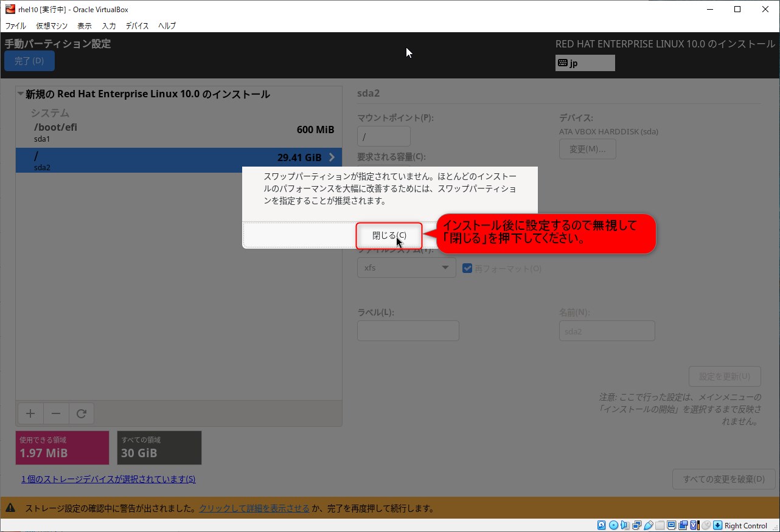Click the reload storage configuration icon
The width and height of the screenshot is (780, 532).
click(81, 414)
